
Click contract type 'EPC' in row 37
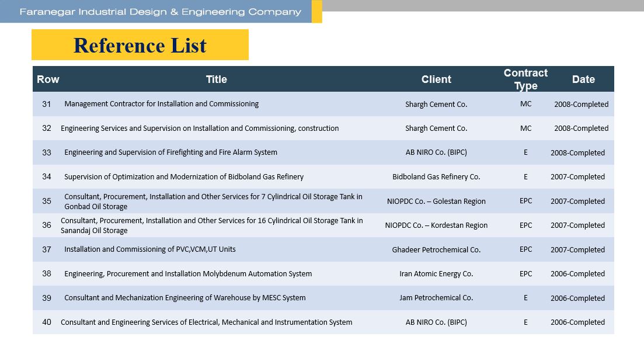[525, 249]
